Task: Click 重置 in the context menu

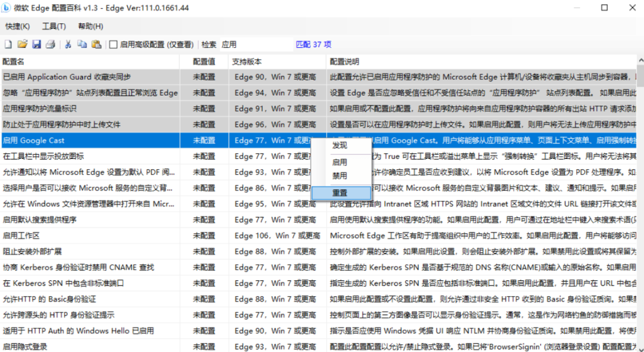Action: (340, 193)
